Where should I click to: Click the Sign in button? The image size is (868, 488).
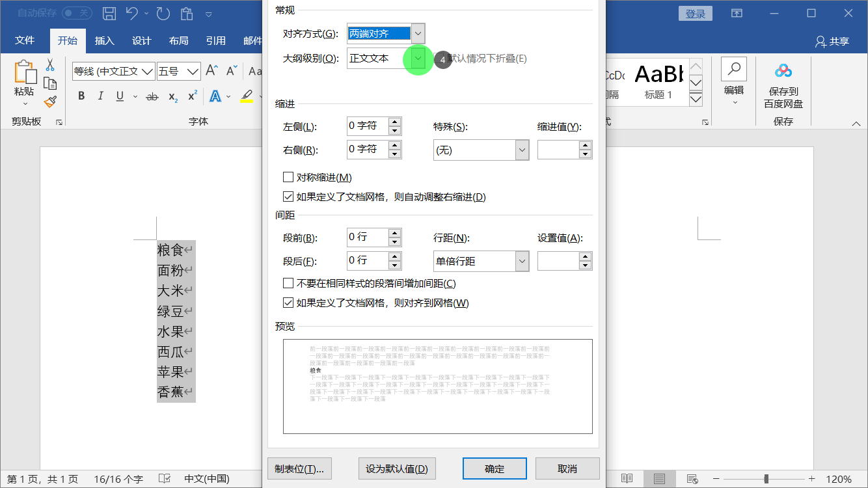(696, 14)
